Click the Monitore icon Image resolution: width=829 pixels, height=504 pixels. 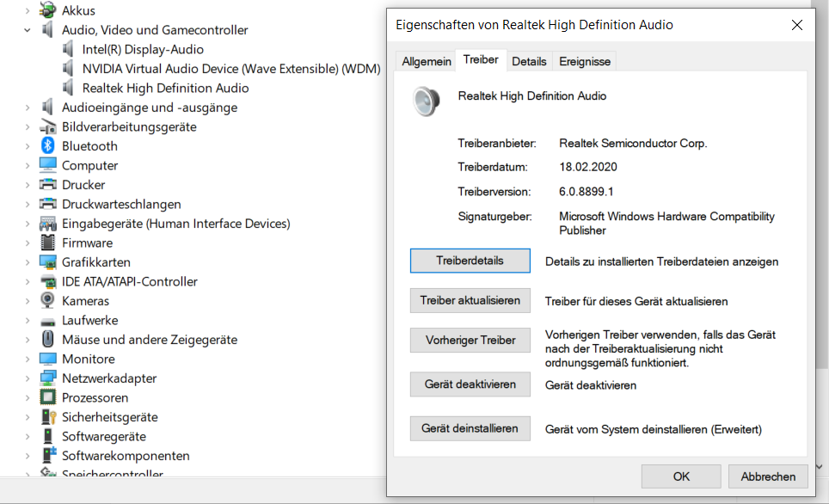click(47, 360)
